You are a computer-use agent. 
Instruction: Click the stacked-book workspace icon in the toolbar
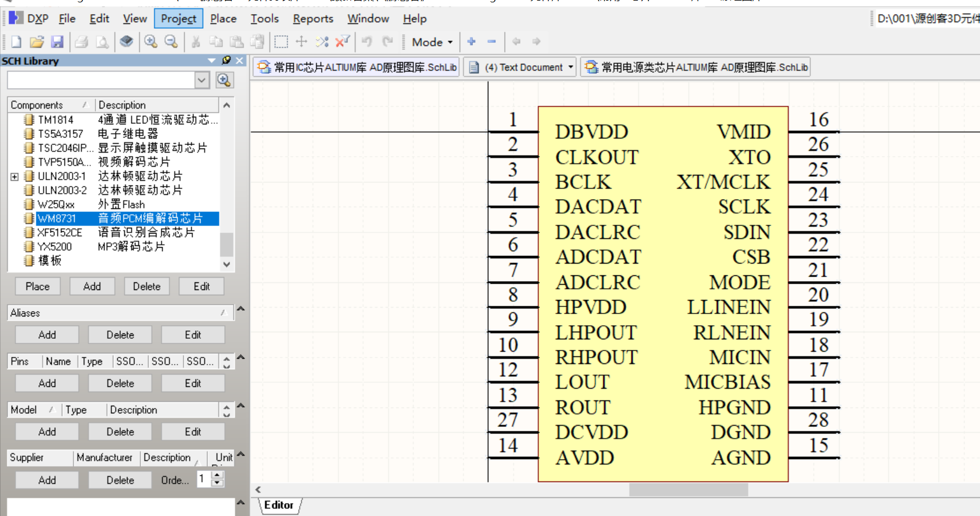[x=126, y=42]
